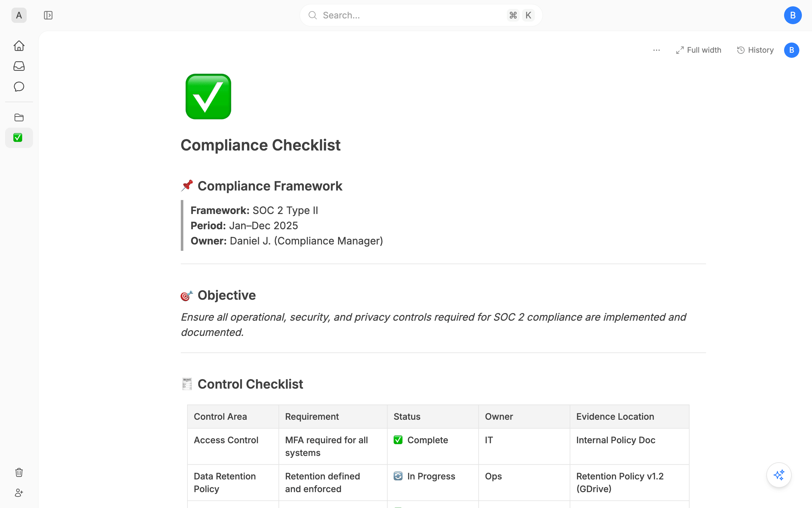Viewport: 812px width, 508px height.
Task: Click the K shortcut key badge
Action: coord(528,16)
